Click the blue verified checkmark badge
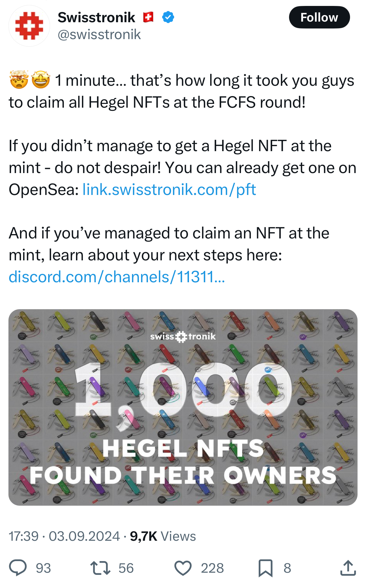This screenshot has height=588, width=366. pos(168,17)
